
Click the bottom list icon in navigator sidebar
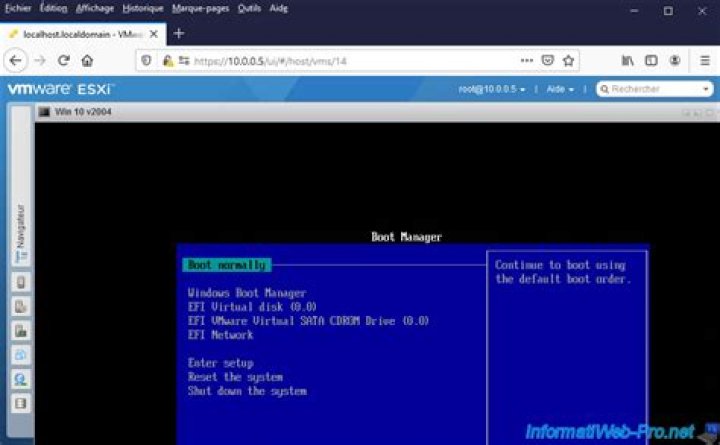tap(21, 404)
